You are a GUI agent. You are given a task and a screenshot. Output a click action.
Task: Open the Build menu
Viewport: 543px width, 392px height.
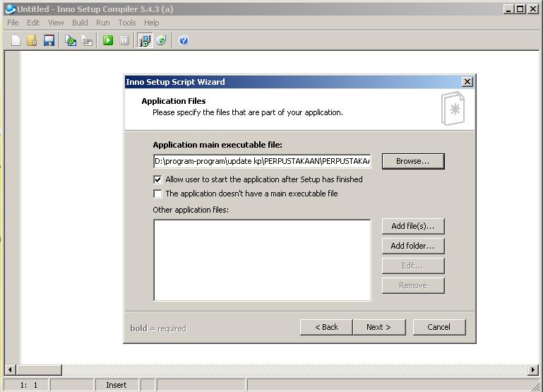[x=80, y=23]
